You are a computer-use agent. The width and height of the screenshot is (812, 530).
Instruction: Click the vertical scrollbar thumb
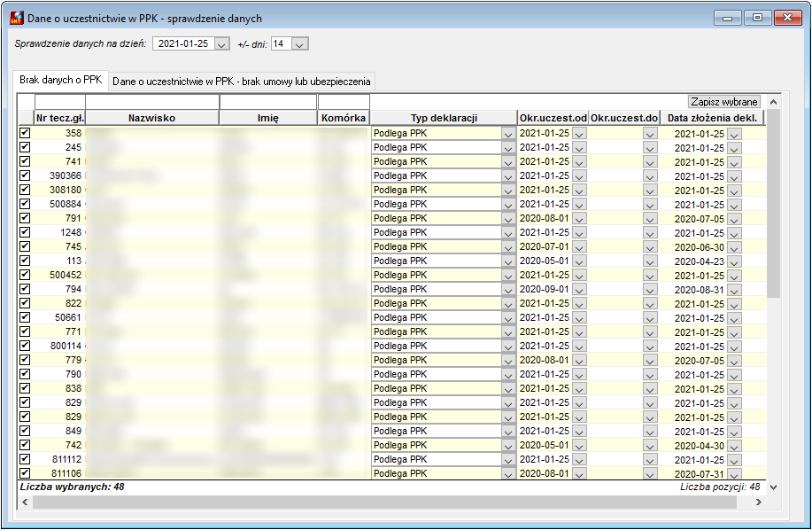[x=773, y=203]
